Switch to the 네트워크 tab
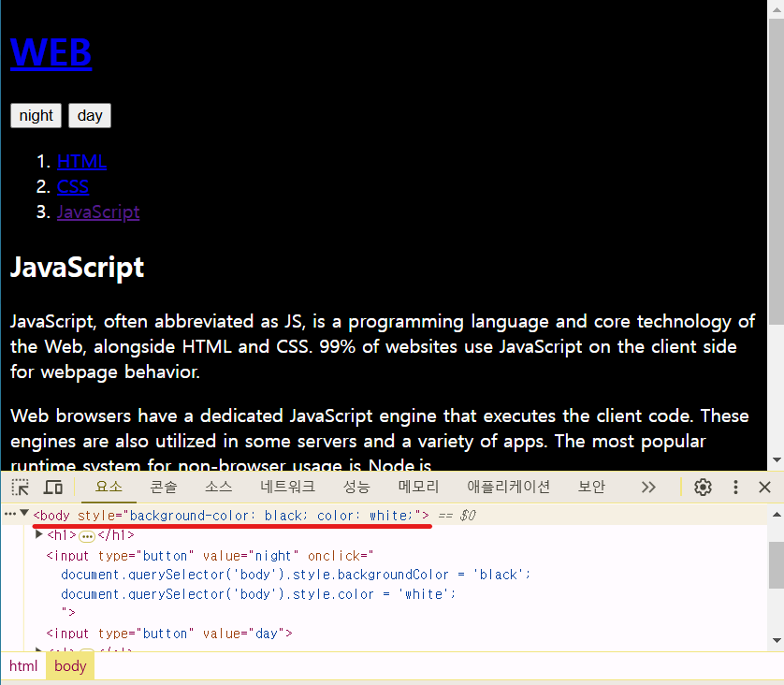The image size is (784, 685). pos(287,487)
